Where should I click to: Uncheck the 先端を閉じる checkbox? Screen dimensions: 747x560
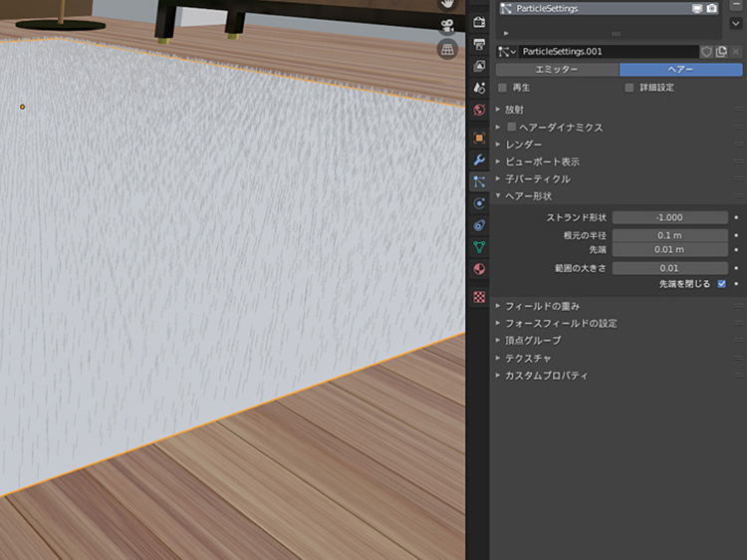click(x=722, y=284)
